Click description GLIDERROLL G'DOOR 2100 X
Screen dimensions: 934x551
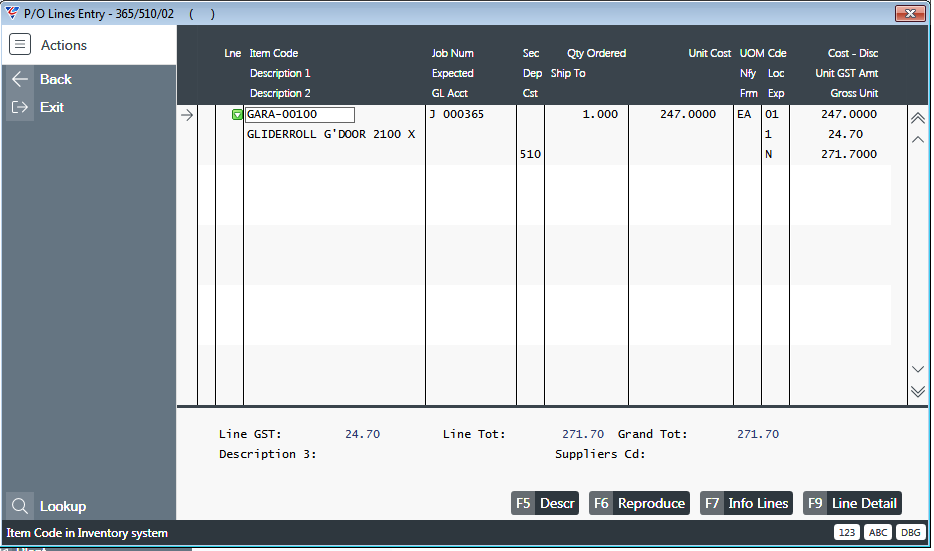pyautogui.click(x=331, y=135)
